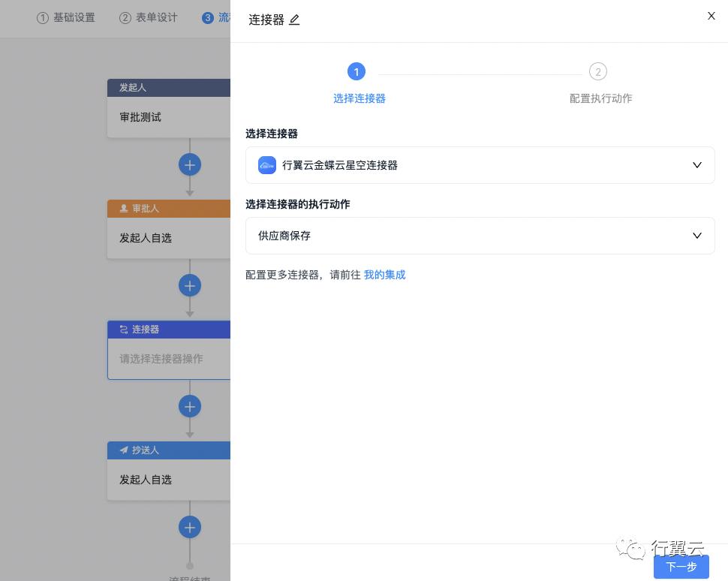The width and height of the screenshot is (728, 581).
Task: Click the cloud logo in connector dropdown
Action: pos(267,165)
